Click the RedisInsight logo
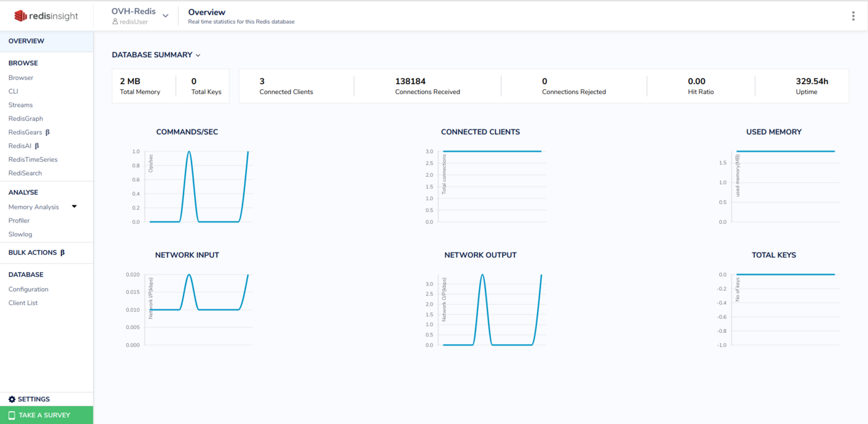The image size is (868, 424). [46, 16]
